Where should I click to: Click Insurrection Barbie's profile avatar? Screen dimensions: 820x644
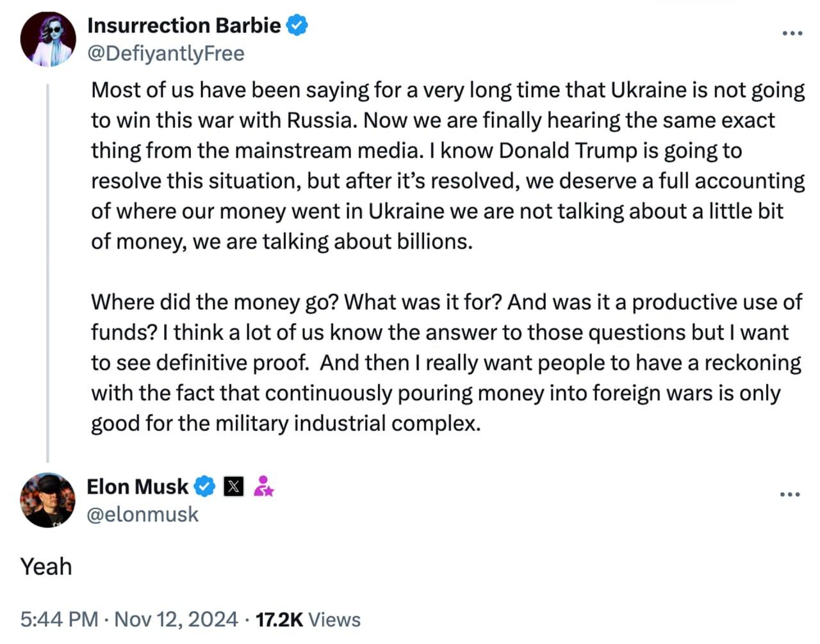pos(48,38)
